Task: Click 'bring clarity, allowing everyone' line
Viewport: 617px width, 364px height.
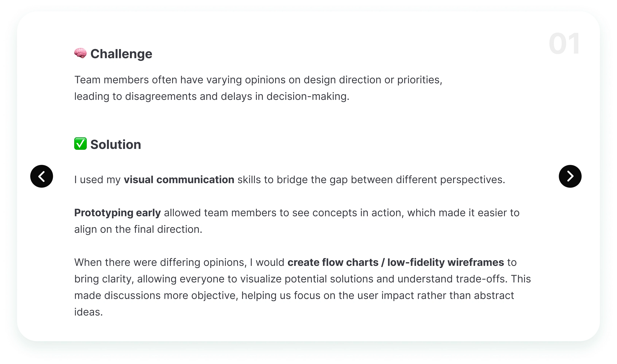Action: 303,279
